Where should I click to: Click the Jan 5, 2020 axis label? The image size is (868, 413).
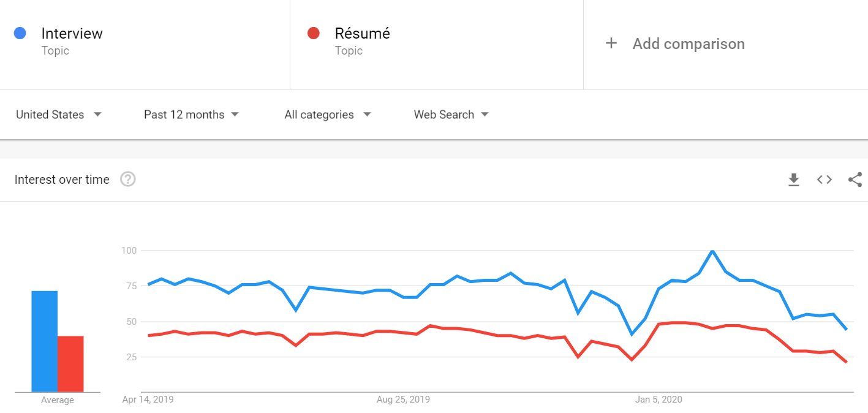[659, 400]
